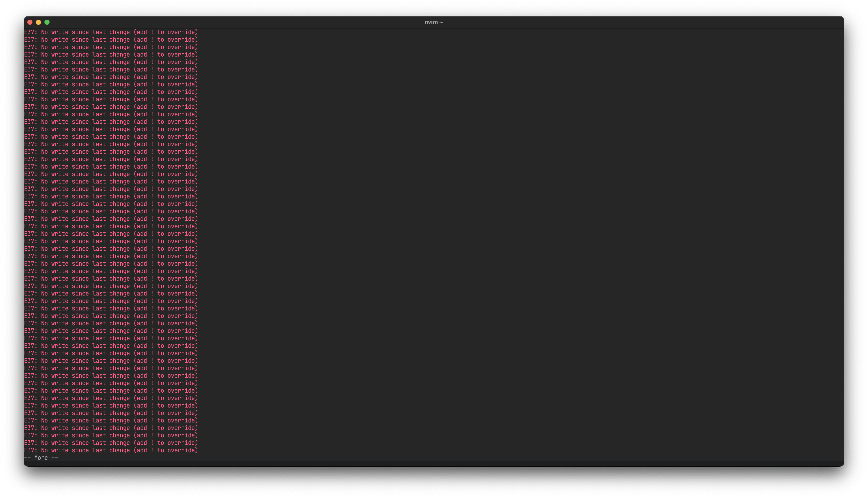Click the word "More" in the pager prompt
The width and height of the screenshot is (868, 498).
click(x=41, y=458)
